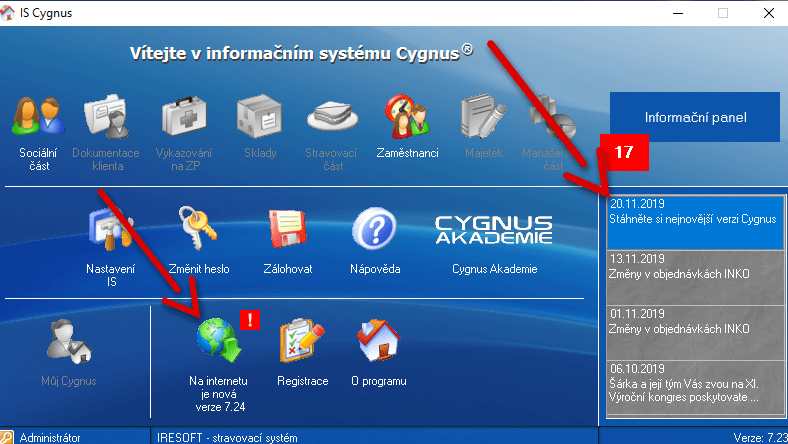Open Nastavení IS settings icon
788x444 pixels.
pos(111,230)
